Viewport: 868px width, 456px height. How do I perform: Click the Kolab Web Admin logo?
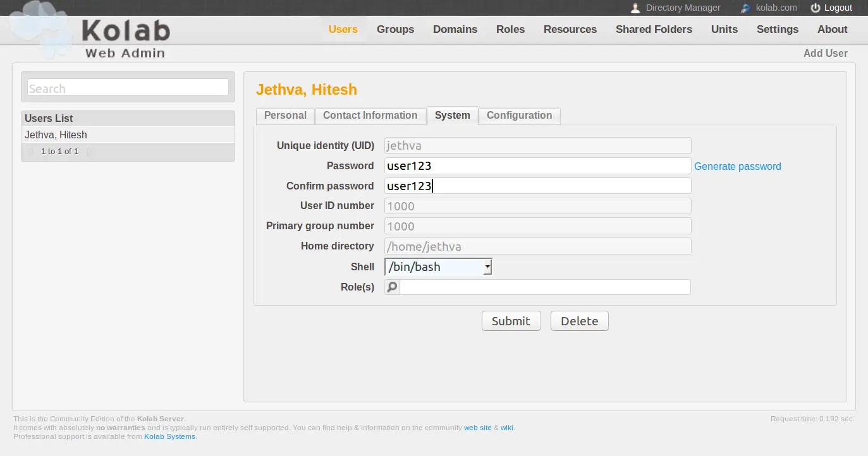pyautogui.click(x=92, y=32)
